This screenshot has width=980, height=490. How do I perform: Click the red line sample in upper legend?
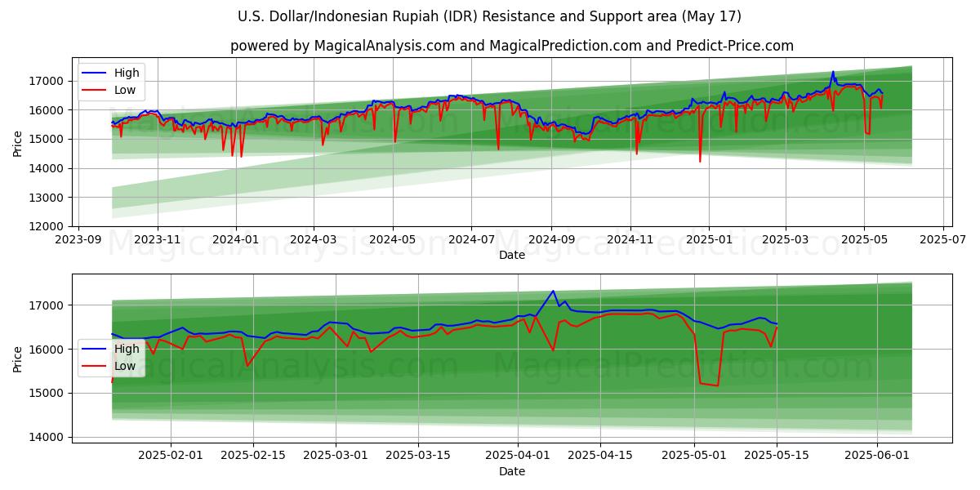click(x=95, y=91)
